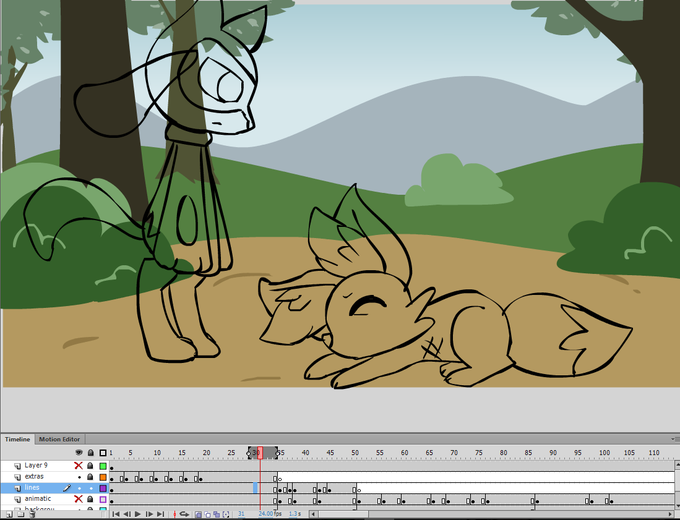680x520 pixels.
Task: Toggle onion skin outlines
Action: [207, 514]
